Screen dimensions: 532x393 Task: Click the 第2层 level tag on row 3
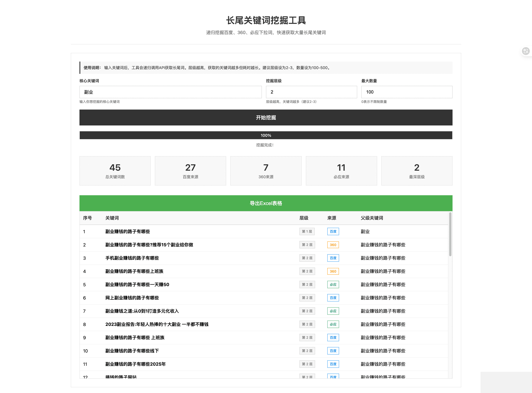coord(307,258)
